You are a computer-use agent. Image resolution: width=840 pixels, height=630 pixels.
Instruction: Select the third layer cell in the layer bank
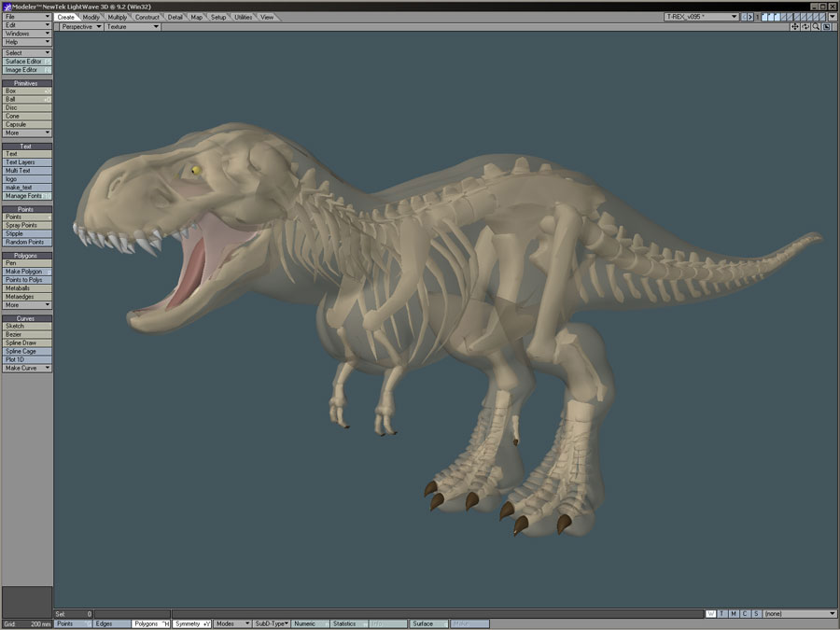[x=777, y=17]
